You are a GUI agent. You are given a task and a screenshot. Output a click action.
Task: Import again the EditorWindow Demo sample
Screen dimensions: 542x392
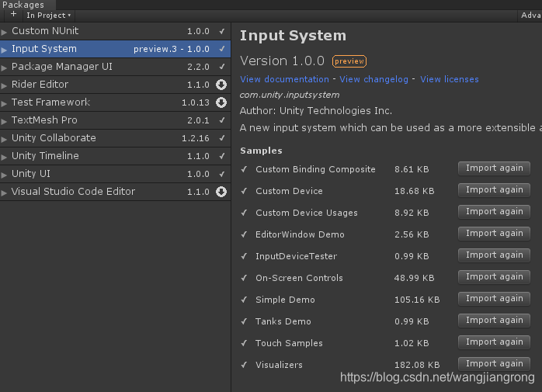coord(494,234)
